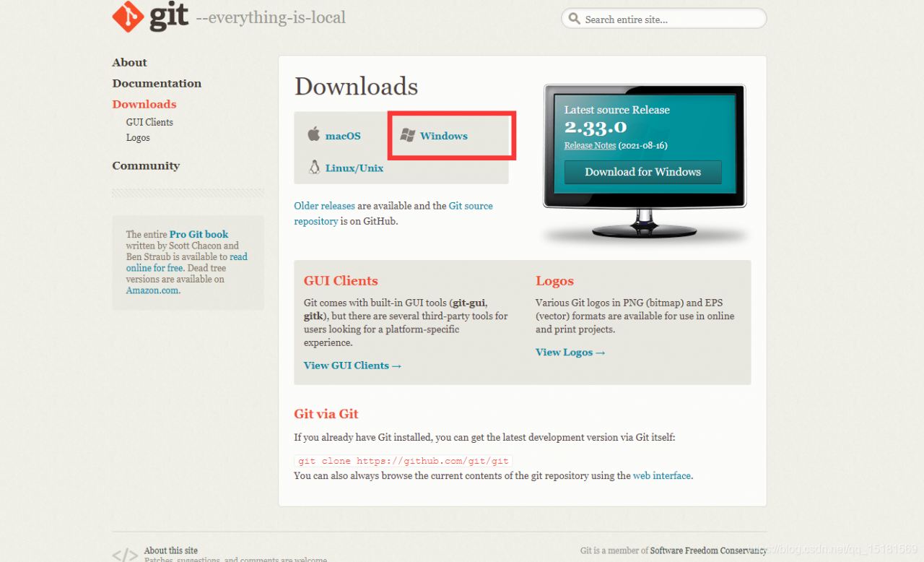Open Logos sidebar sub-item
Screen dimensions: 924x562
138,137
